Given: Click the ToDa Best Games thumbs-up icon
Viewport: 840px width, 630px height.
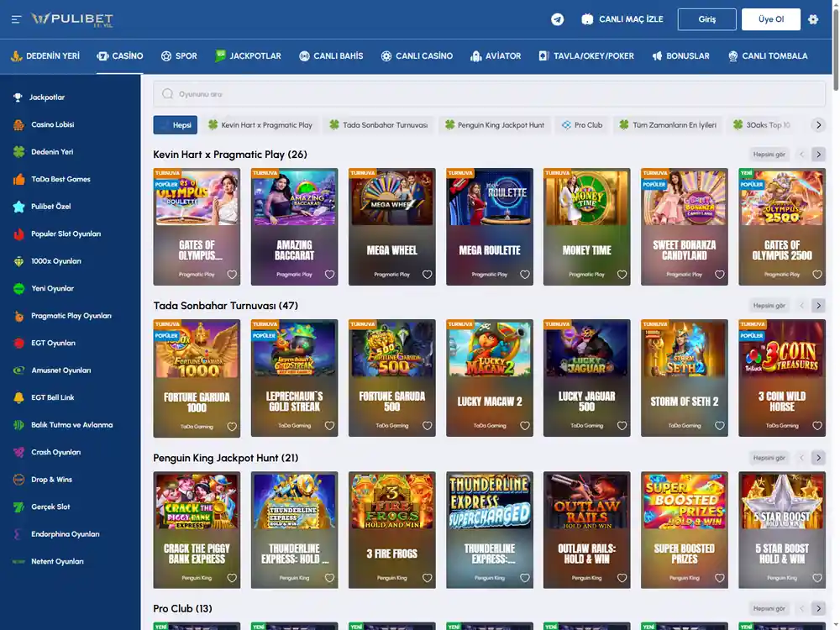Looking at the screenshot, I should tap(18, 179).
